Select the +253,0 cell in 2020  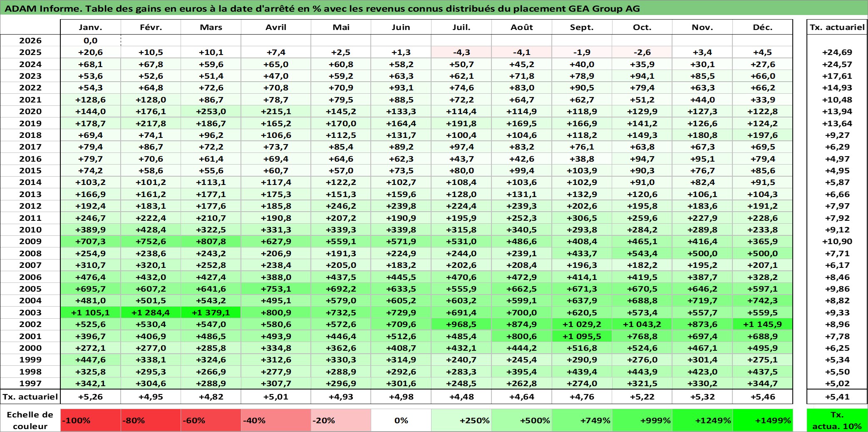(211, 111)
